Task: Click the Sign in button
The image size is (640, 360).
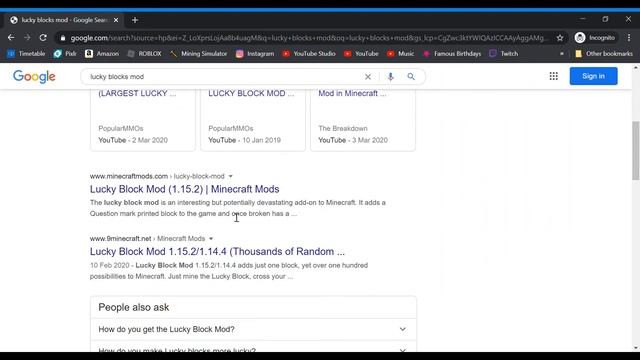Action: click(x=593, y=76)
